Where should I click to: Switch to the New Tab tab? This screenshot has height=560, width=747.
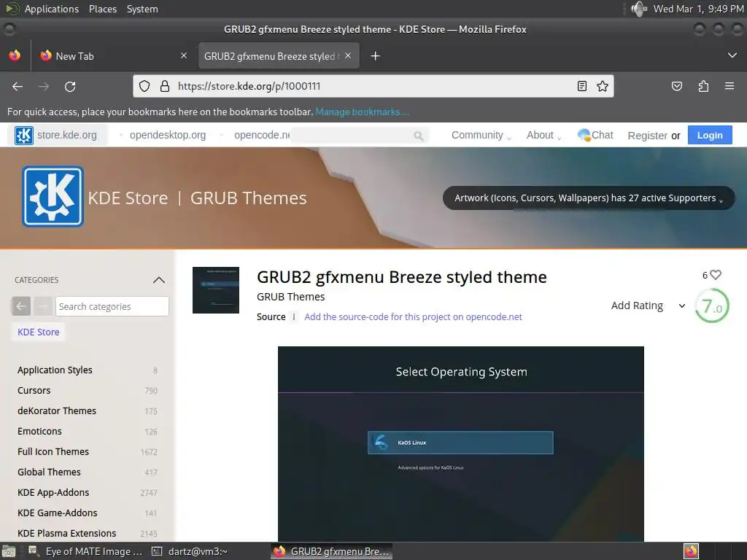tap(113, 55)
